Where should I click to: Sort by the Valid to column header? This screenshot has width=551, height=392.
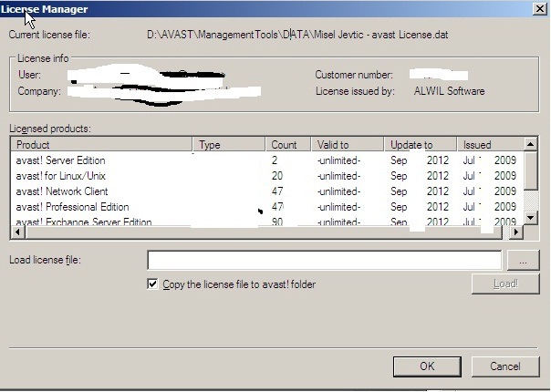348,144
